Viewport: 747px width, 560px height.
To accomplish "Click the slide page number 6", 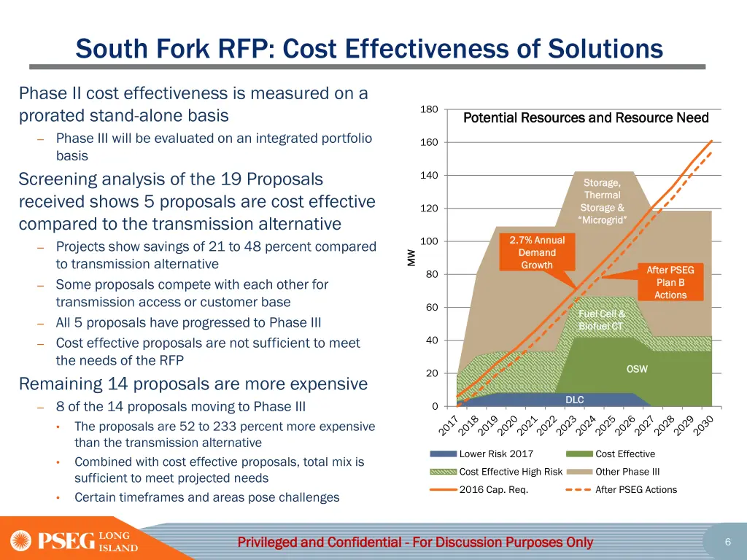I will (x=727, y=542).
